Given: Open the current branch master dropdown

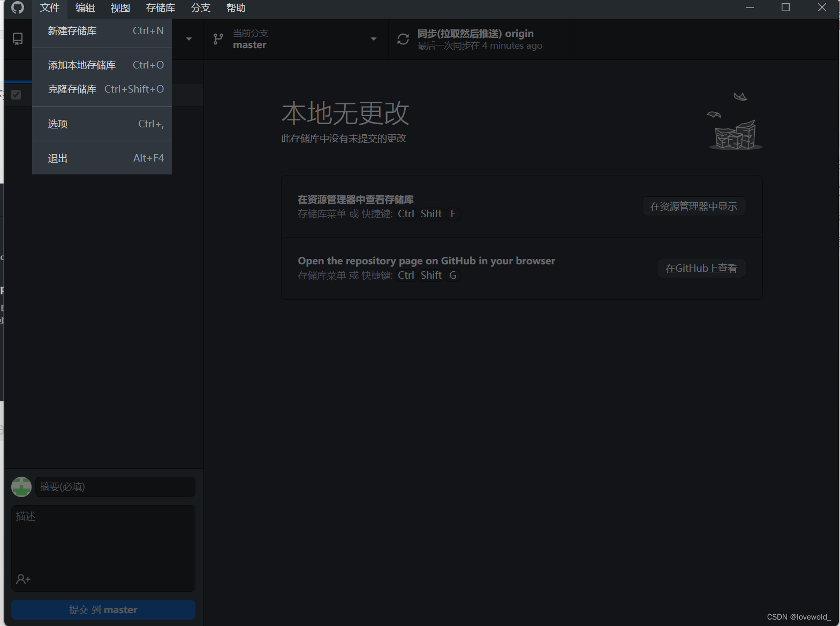Looking at the screenshot, I should [x=296, y=39].
